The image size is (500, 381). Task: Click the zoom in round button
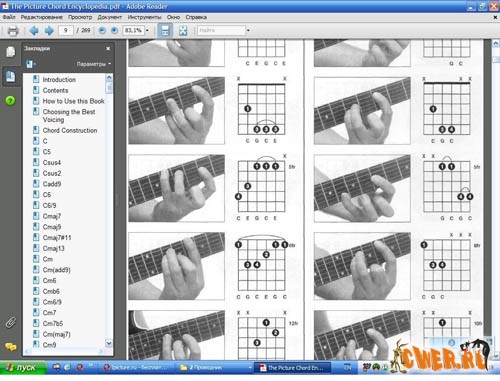[x=114, y=31]
